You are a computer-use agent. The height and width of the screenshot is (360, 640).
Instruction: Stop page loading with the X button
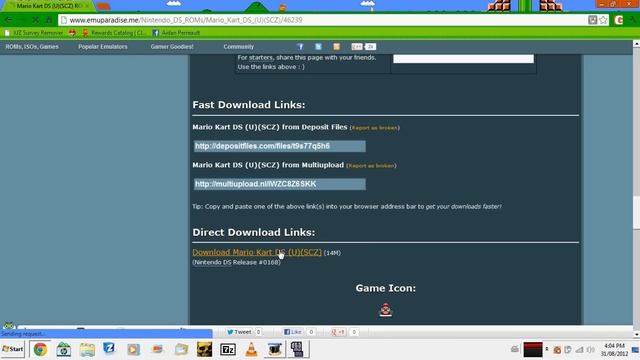(36, 20)
